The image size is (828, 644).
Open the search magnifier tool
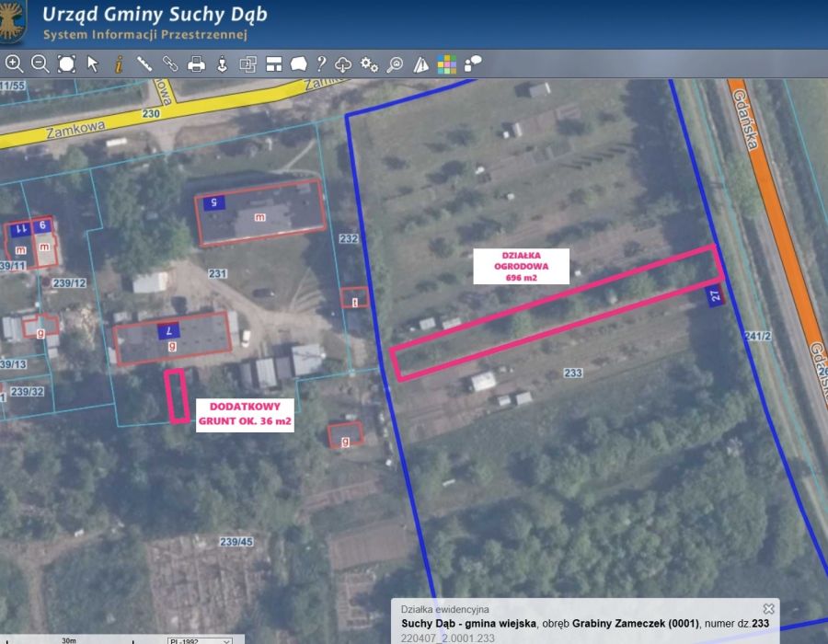click(395, 63)
